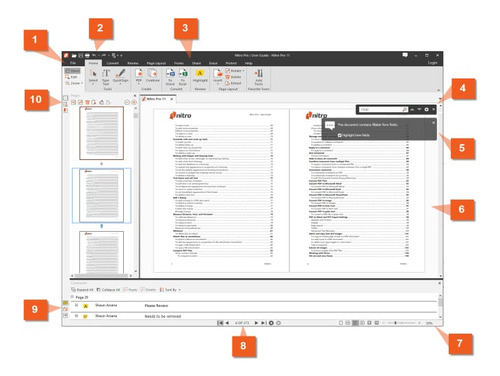Open the Help ribbon tab

tap(249, 63)
